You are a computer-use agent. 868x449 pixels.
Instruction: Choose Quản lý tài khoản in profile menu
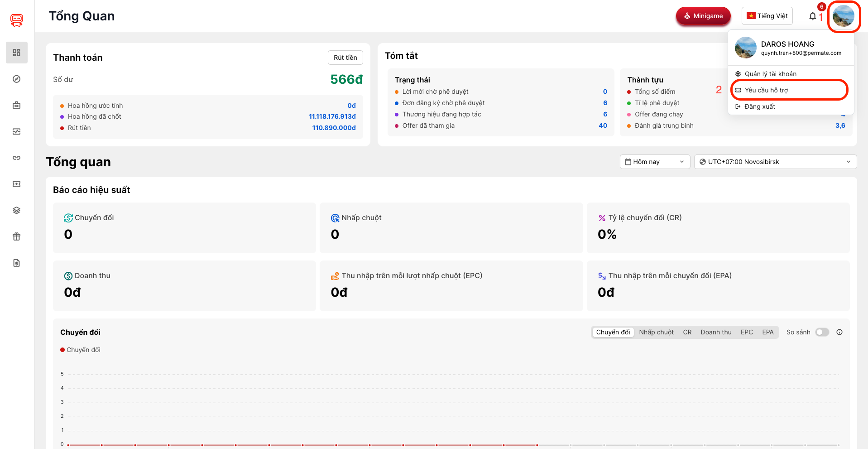tap(770, 74)
